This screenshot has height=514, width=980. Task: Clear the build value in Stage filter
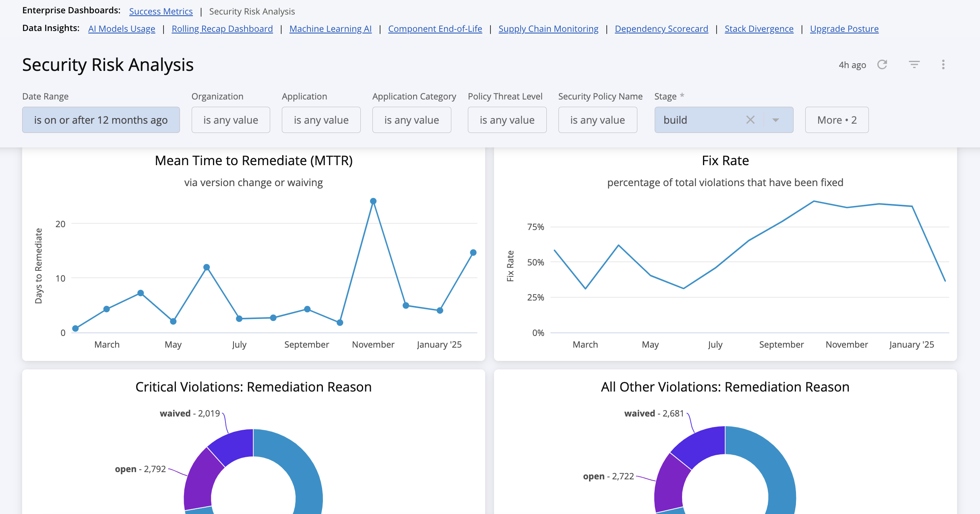pos(750,120)
